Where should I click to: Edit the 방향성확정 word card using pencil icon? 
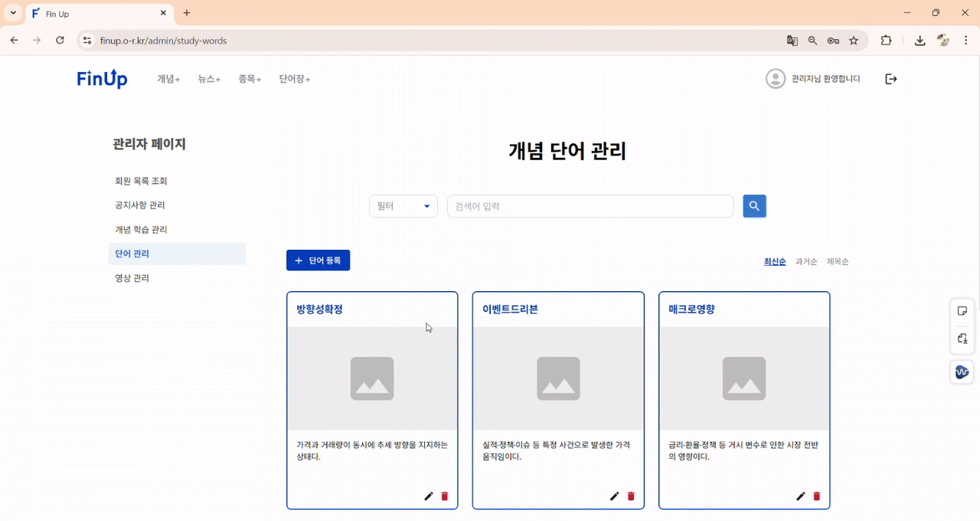tap(428, 496)
